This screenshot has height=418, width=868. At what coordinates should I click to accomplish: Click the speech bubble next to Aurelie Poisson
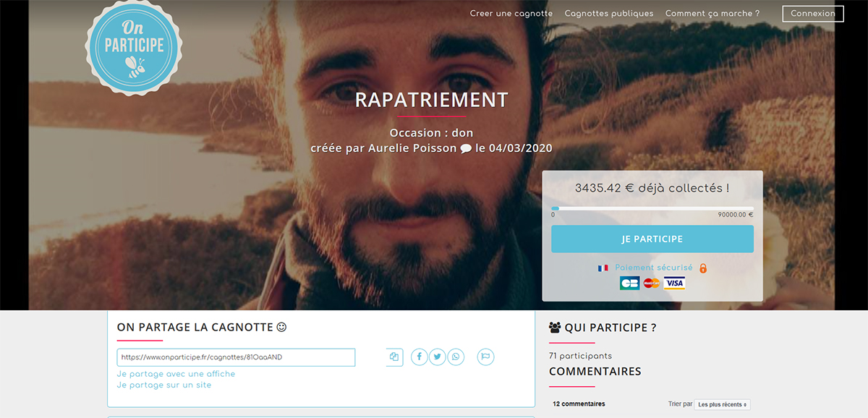tap(466, 149)
